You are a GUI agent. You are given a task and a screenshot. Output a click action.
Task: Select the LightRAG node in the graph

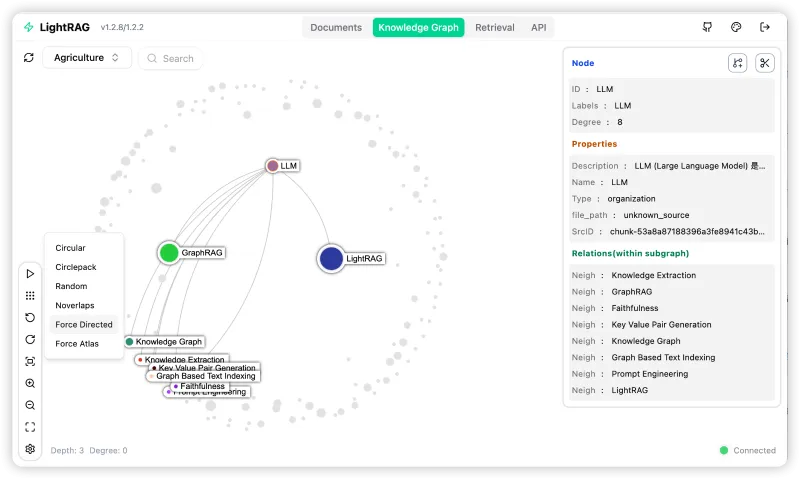coord(332,259)
